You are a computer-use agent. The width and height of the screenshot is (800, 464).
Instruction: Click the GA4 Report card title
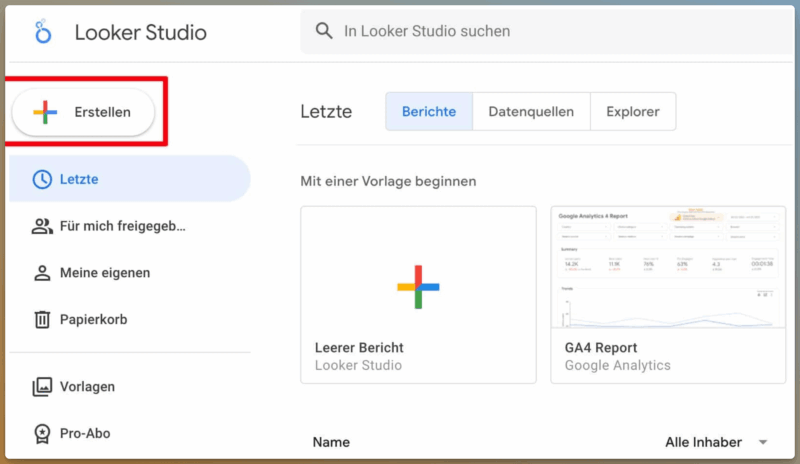click(601, 348)
